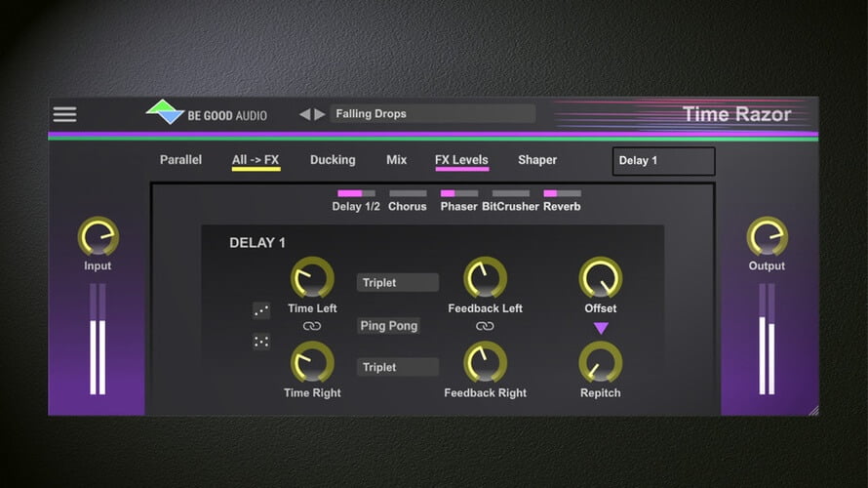Open the Time Left Triplet dropdown
Image resolution: width=868 pixels, height=488 pixels.
(398, 282)
